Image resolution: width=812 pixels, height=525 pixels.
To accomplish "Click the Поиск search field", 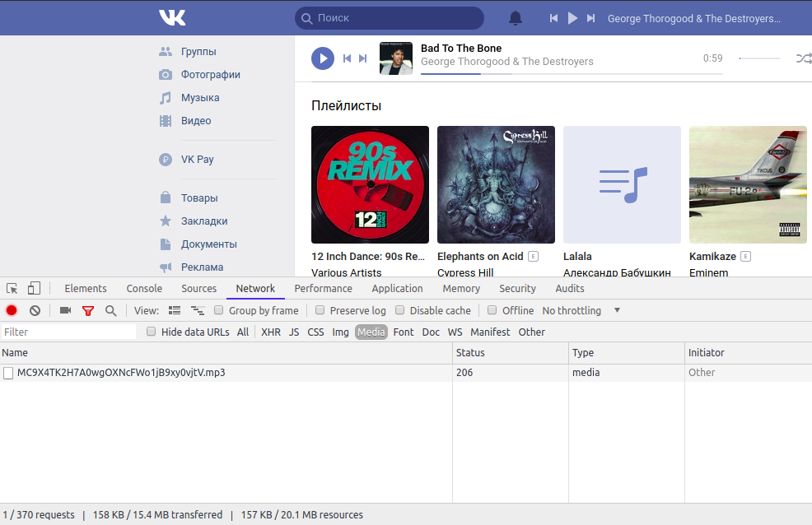I will (390, 18).
